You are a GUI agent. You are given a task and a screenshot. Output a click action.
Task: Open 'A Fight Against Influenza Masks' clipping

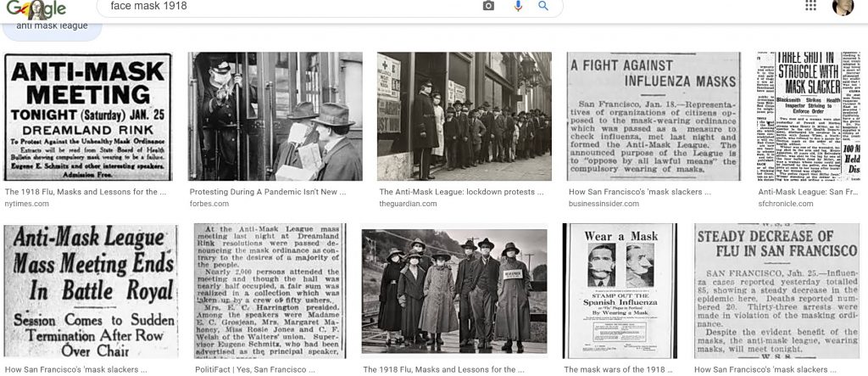point(654,116)
